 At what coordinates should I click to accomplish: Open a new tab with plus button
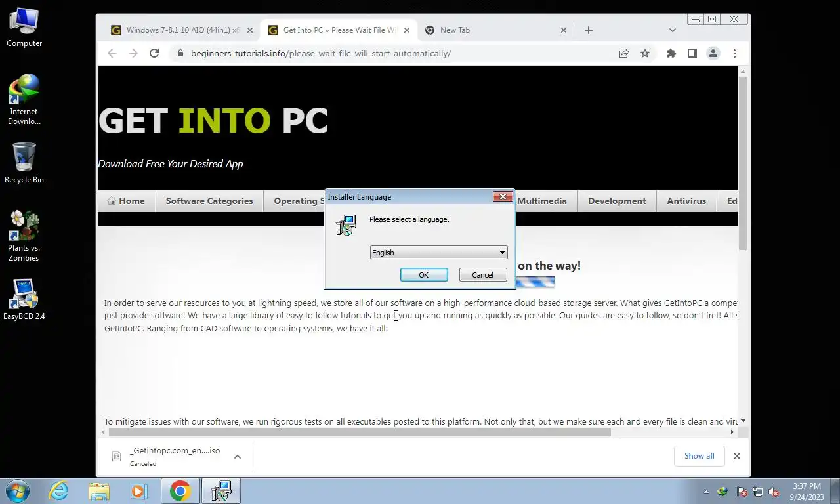pos(589,30)
